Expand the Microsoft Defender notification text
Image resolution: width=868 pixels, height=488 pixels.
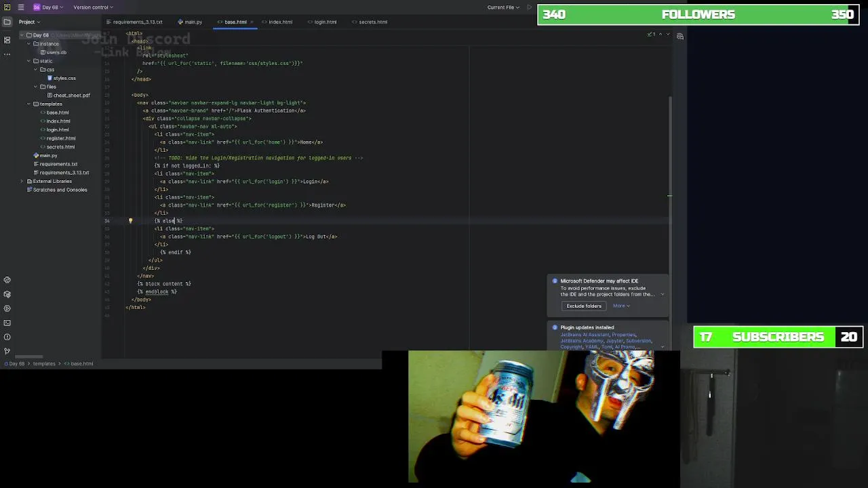(663, 294)
